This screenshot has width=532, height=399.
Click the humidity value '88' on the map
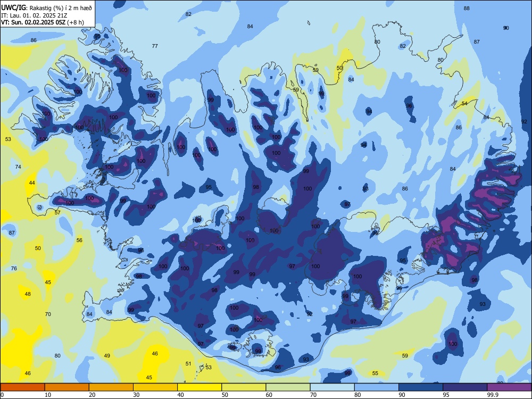pos(467,8)
